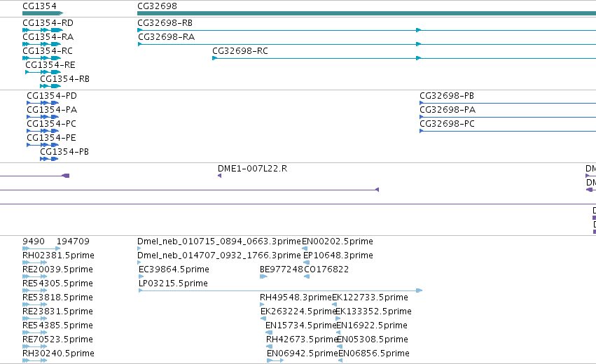
Task: Select protein CG32698-PC
Action: click(x=447, y=124)
